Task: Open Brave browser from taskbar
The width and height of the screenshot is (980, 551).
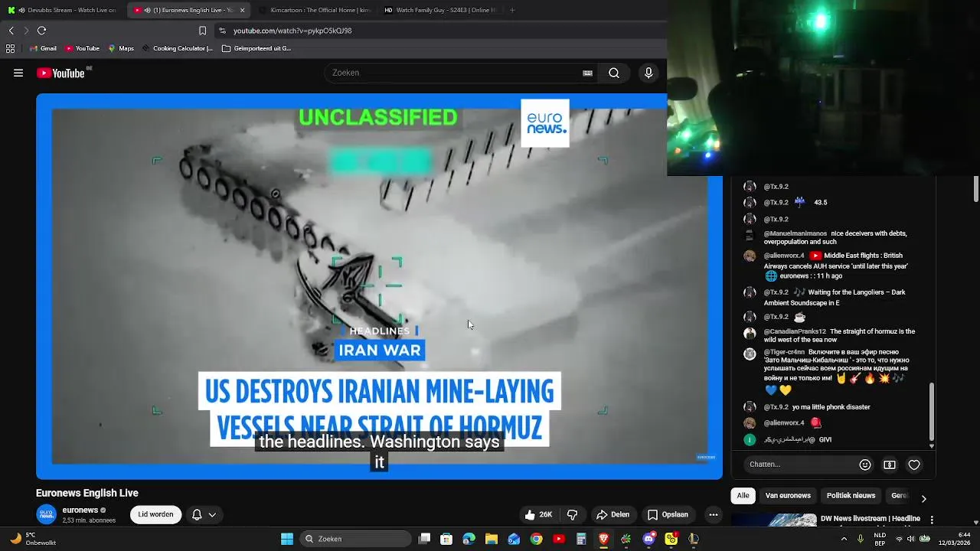Action: [x=603, y=539]
